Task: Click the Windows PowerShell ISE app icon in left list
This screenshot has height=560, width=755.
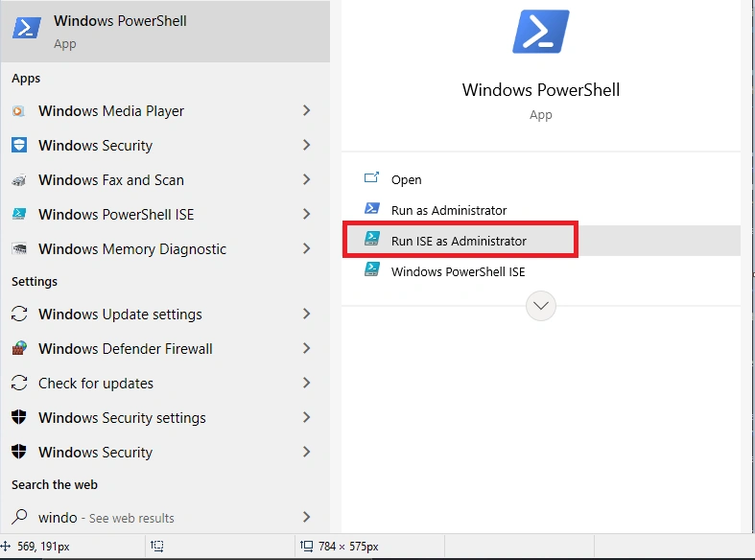Action: tap(19, 214)
